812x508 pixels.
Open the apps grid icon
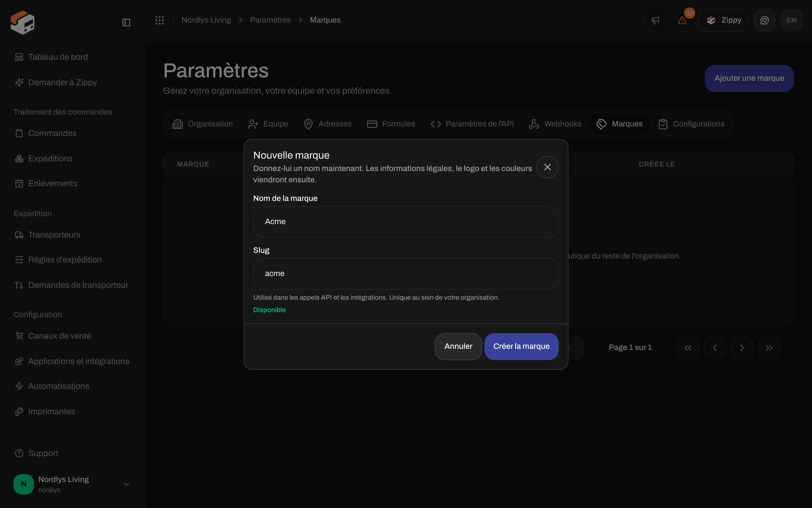pyautogui.click(x=159, y=20)
